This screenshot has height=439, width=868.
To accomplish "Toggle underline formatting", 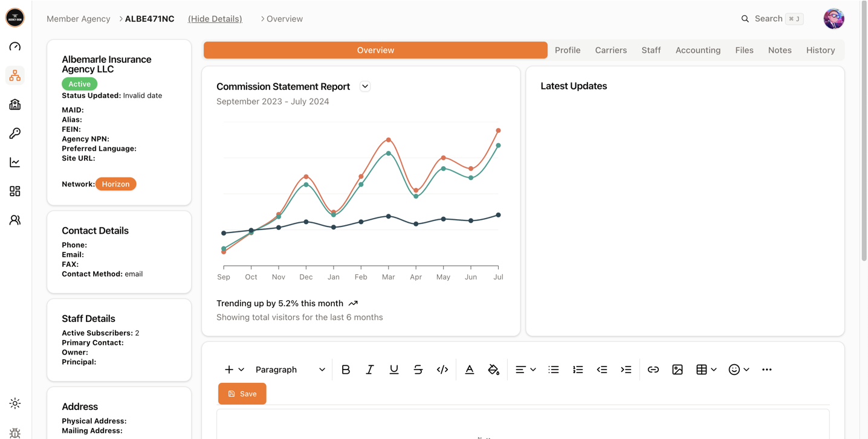I will click(x=394, y=370).
